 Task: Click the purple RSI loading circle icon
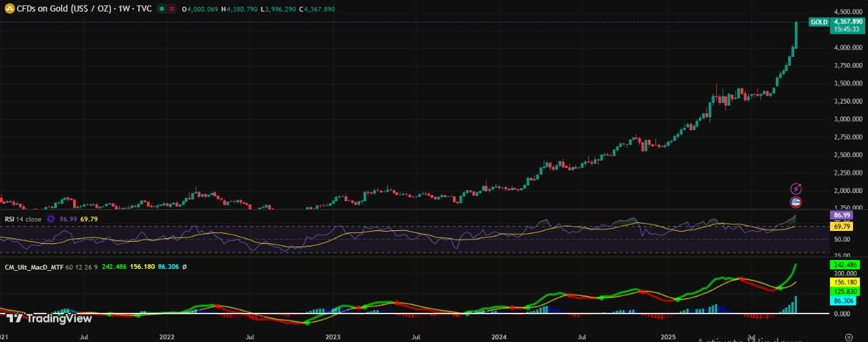pyautogui.click(x=49, y=219)
